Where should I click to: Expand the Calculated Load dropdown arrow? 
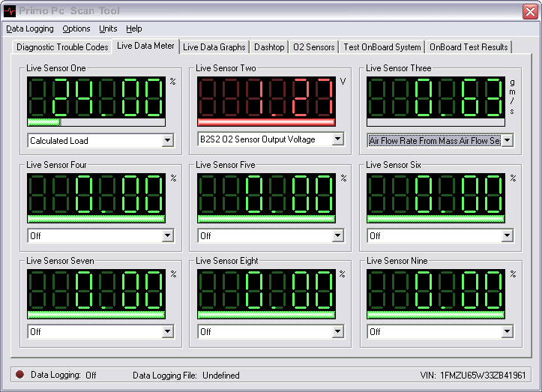coord(168,140)
